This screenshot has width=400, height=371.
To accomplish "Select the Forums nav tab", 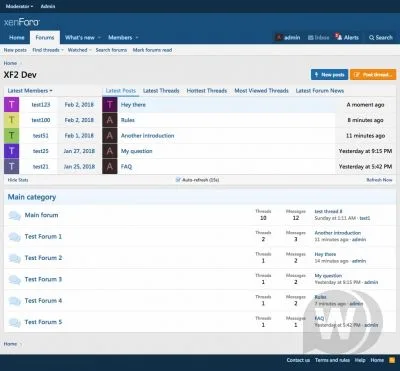I will coord(45,38).
